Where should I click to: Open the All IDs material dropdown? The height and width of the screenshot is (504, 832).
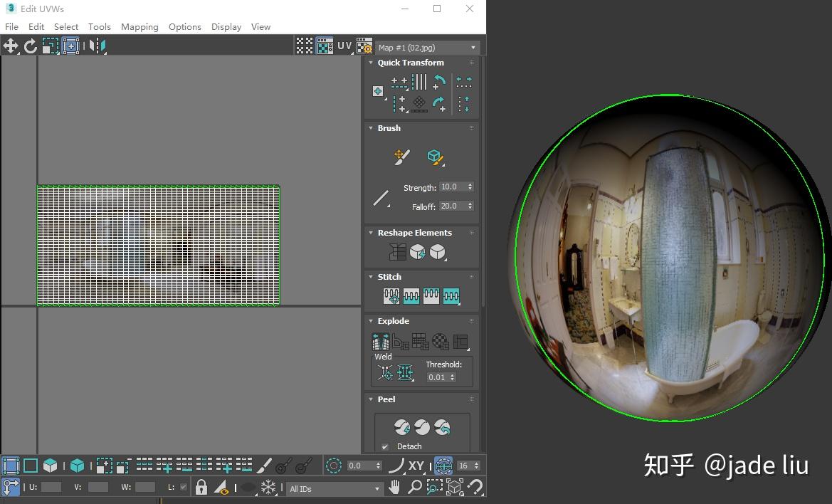tap(335, 488)
